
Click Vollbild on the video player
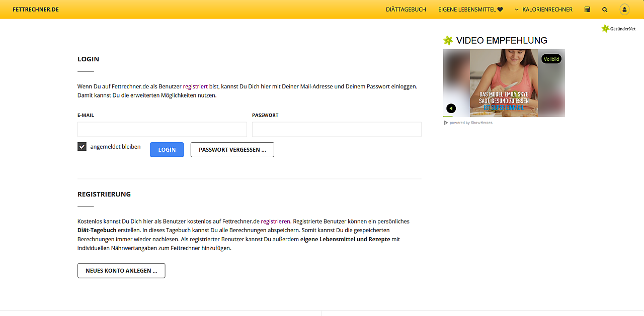tap(551, 59)
